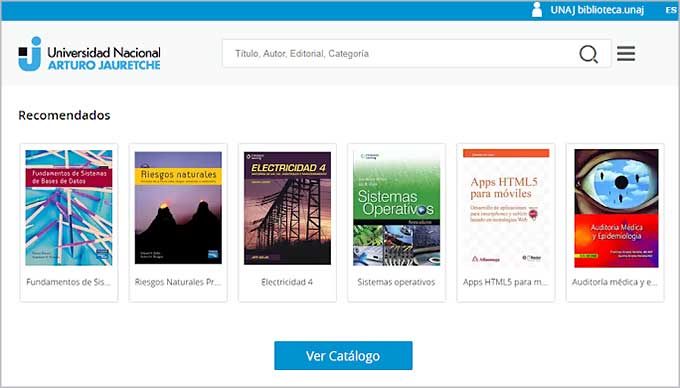Click the 'Sistemas operativos' title below cover
The height and width of the screenshot is (388, 680).
pos(396,282)
